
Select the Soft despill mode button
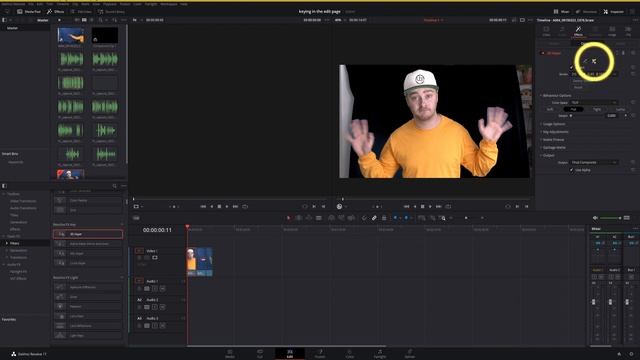point(550,109)
